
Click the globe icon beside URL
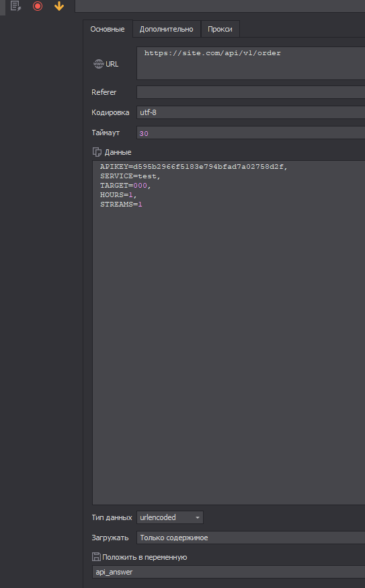pos(99,64)
